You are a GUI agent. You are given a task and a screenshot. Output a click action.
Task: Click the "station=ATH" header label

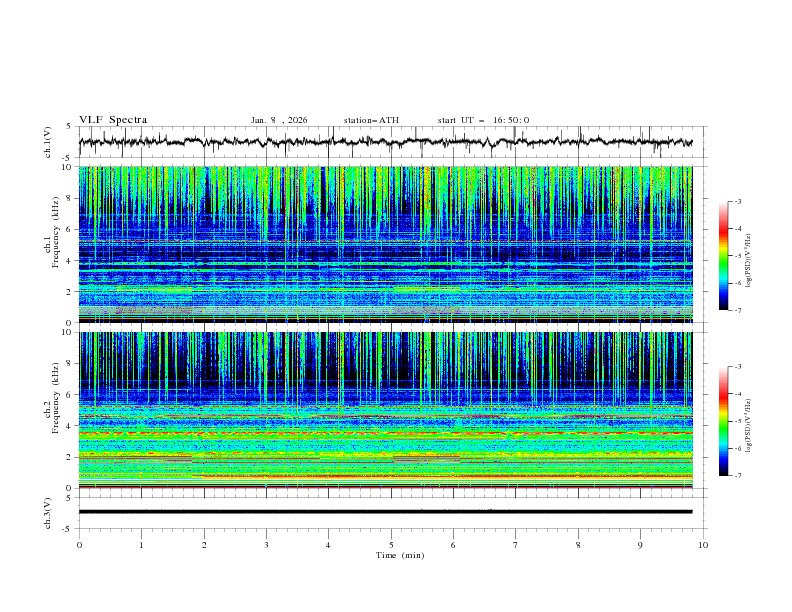[371, 120]
